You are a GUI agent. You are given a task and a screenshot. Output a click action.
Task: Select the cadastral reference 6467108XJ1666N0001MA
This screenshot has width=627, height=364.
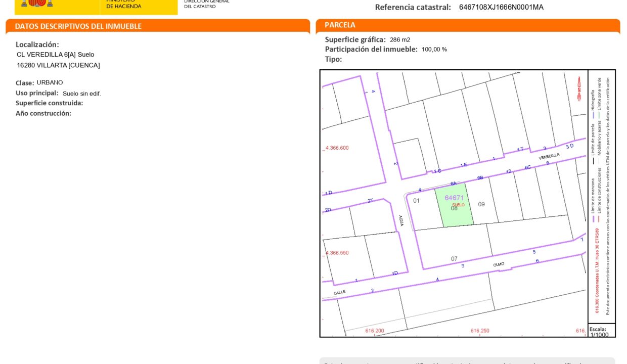[x=501, y=7]
